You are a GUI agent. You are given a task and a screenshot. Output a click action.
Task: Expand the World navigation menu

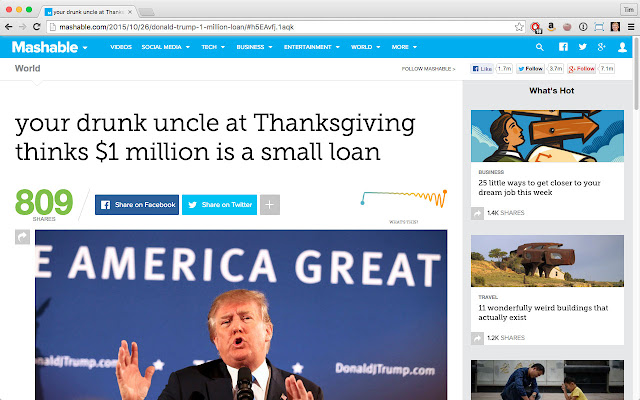(366, 47)
